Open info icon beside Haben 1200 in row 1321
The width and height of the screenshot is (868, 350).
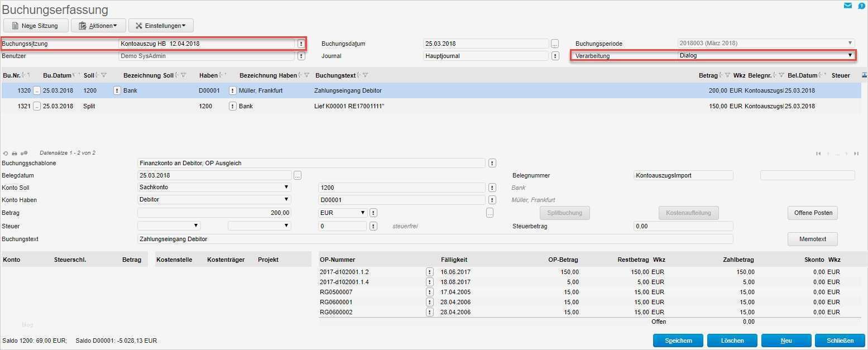coord(233,106)
